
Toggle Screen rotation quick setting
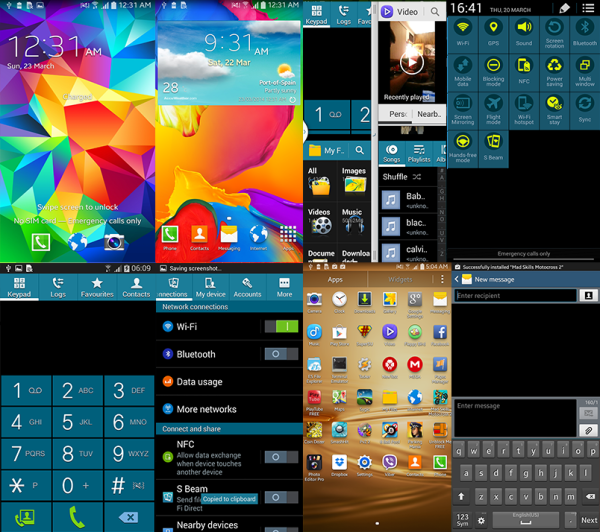click(554, 33)
